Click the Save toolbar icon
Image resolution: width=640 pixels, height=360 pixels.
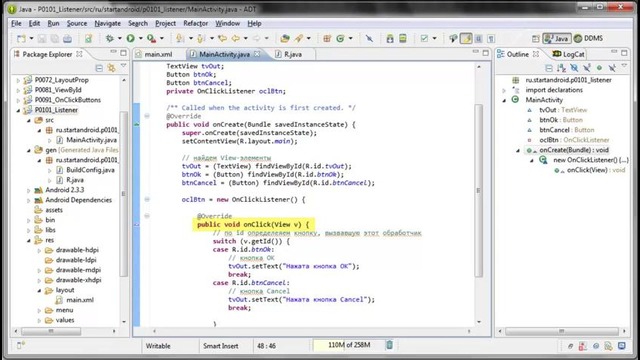42,38
